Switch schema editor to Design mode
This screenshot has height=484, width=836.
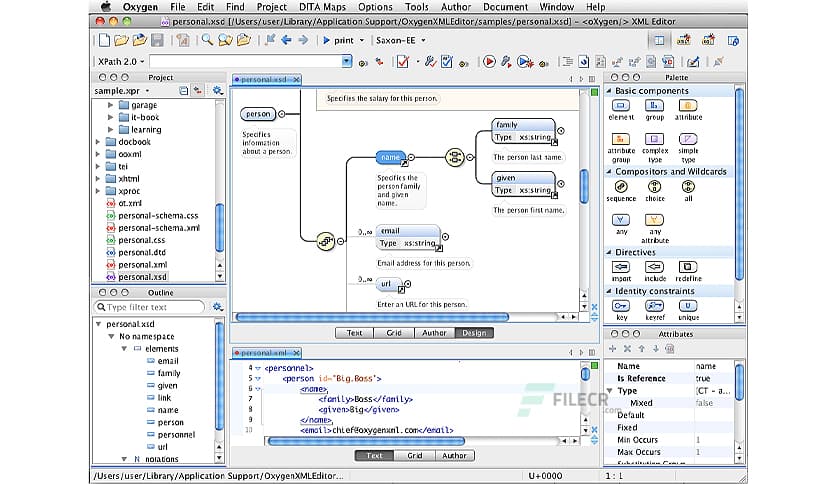pyautogui.click(x=474, y=333)
